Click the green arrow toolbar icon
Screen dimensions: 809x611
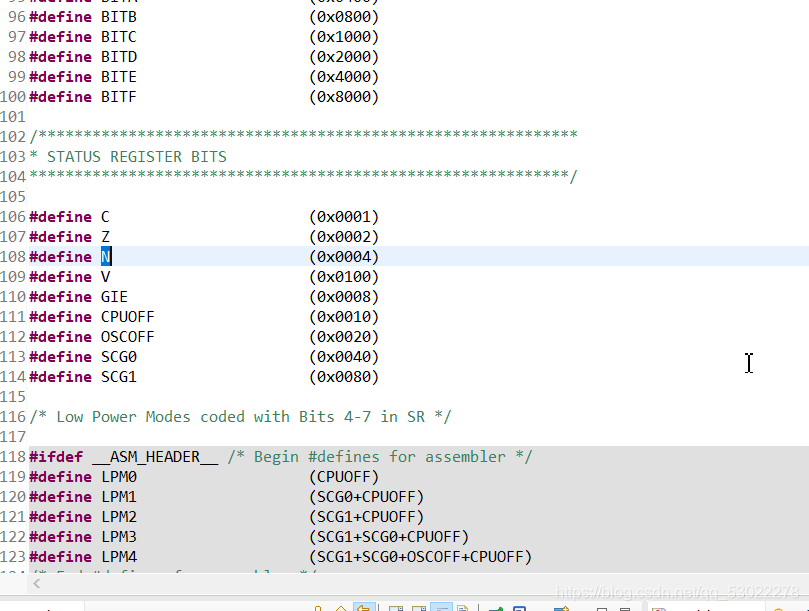point(495,606)
